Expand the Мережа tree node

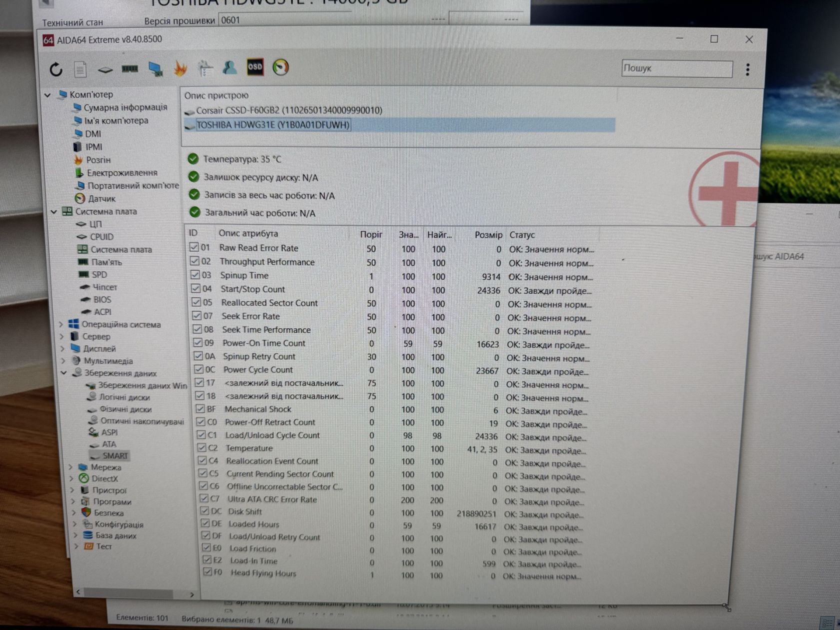pyautogui.click(x=70, y=467)
